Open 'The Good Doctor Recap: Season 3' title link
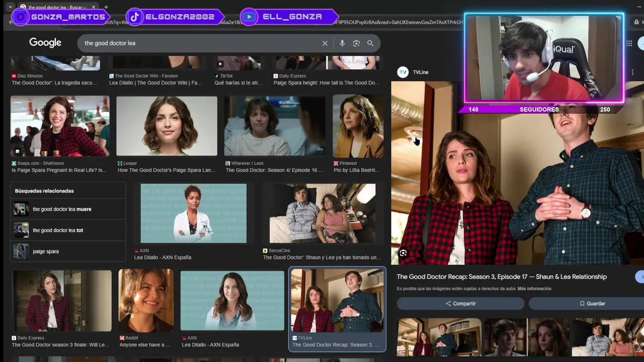 502,277
